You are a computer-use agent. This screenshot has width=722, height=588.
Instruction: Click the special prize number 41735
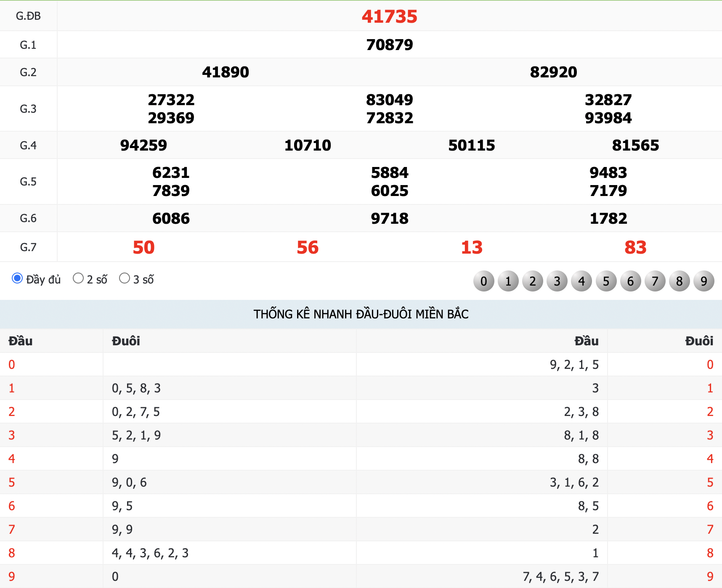click(x=389, y=17)
